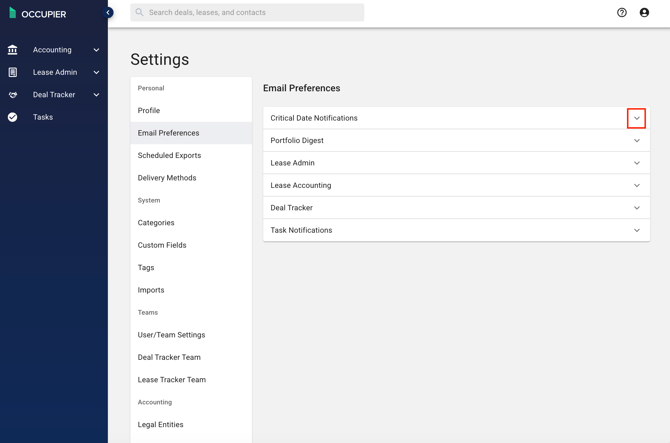
Task: Open Tags settings
Action: coord(191,267)
